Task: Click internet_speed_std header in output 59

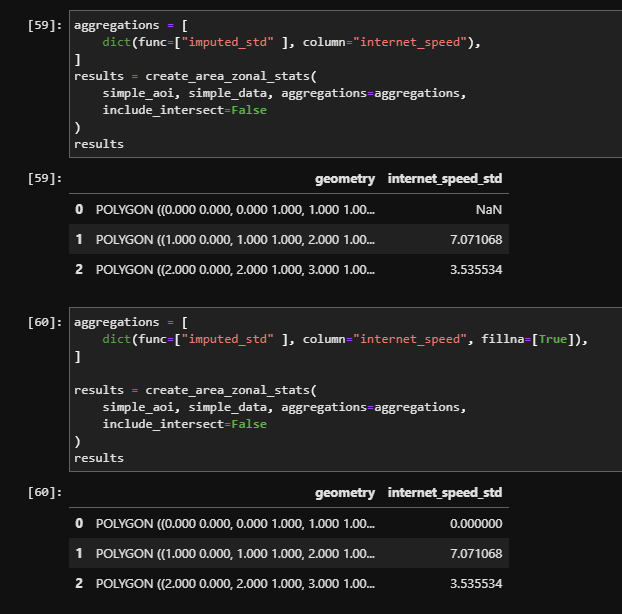Action: 445,179
